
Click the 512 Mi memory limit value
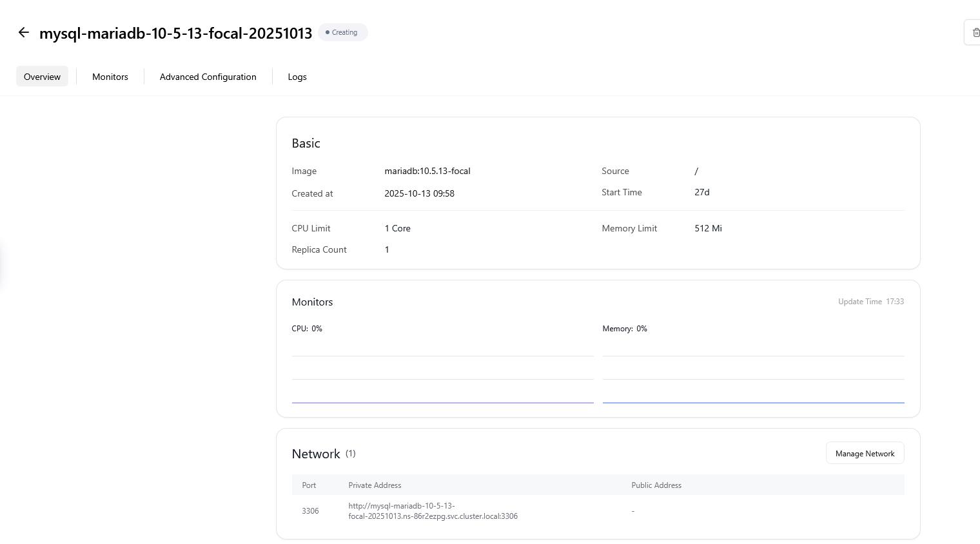708,228
